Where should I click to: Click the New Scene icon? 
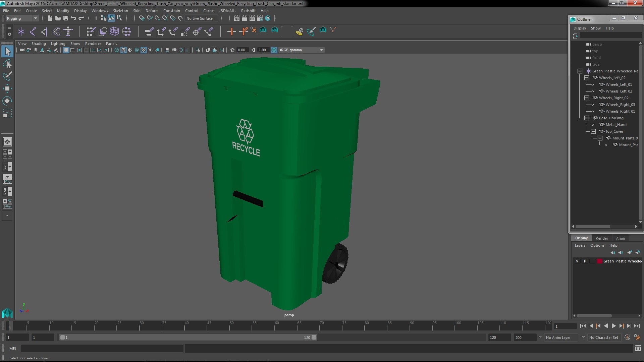click(x=50, y=18)
